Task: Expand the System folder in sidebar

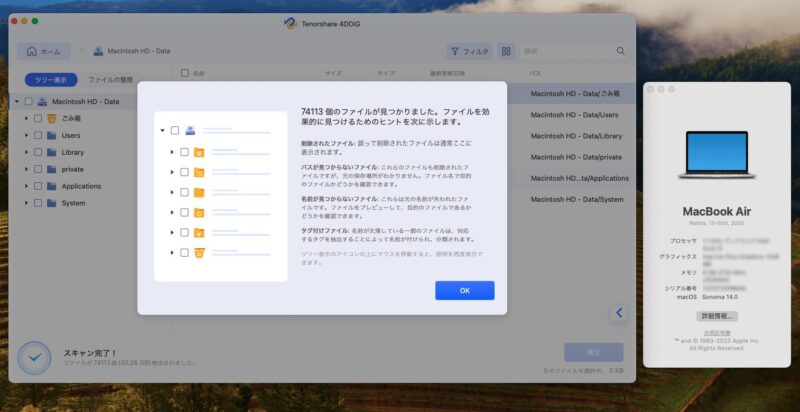Action: pyautogui.click(x=26, y=203)
